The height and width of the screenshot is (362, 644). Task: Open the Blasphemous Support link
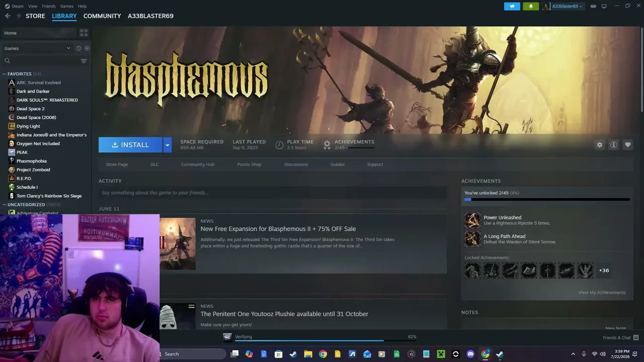tap(375, 164)
